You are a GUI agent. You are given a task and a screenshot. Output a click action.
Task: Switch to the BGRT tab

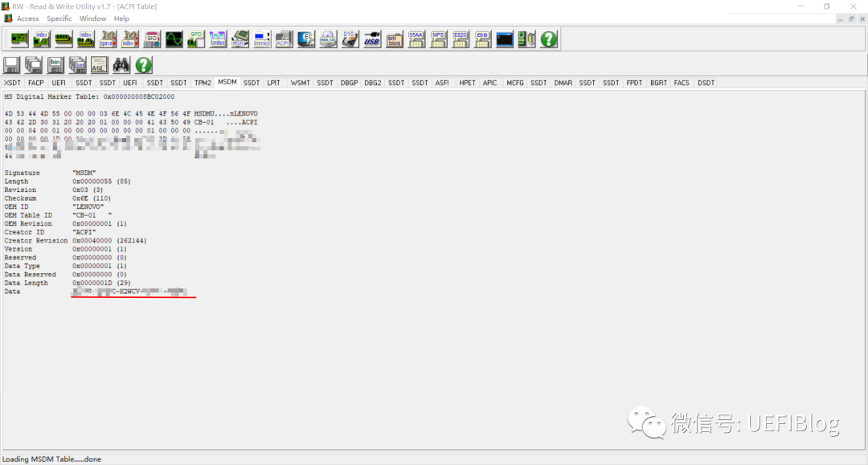pyautogui.click(x=659, y=83)
